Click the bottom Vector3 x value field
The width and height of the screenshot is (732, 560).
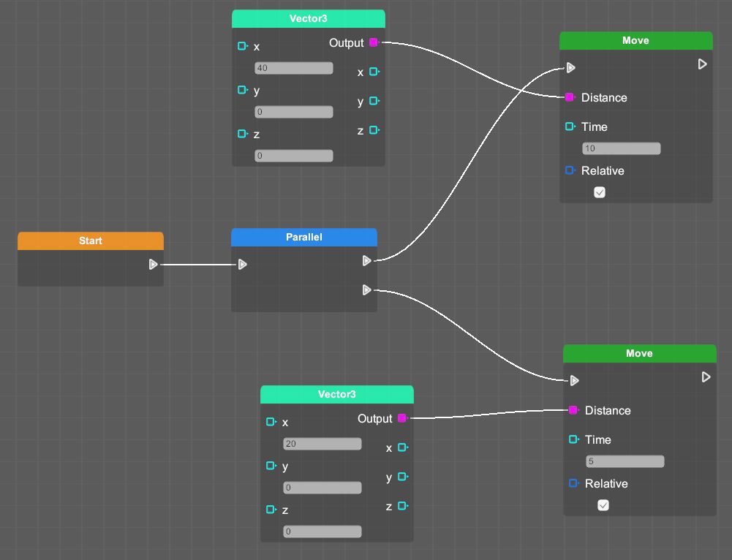click(x=322, y=444)
